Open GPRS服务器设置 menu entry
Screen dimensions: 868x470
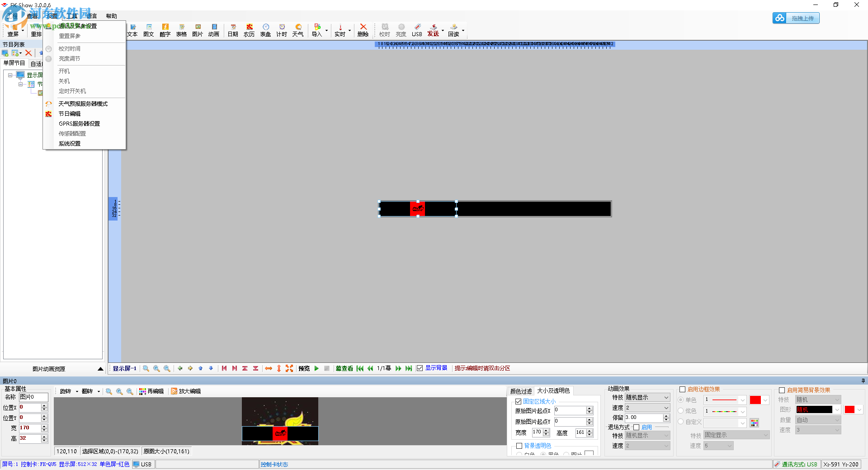(x=79, y=124)
